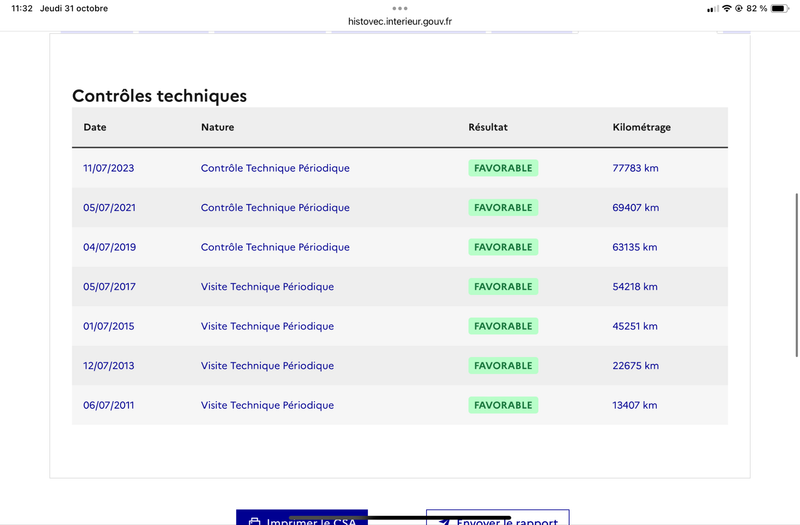Viewport: 800px width, 525px height.
Task: Click the FAVORABLE badge for 11/07/2023
Action: [503, 168]
